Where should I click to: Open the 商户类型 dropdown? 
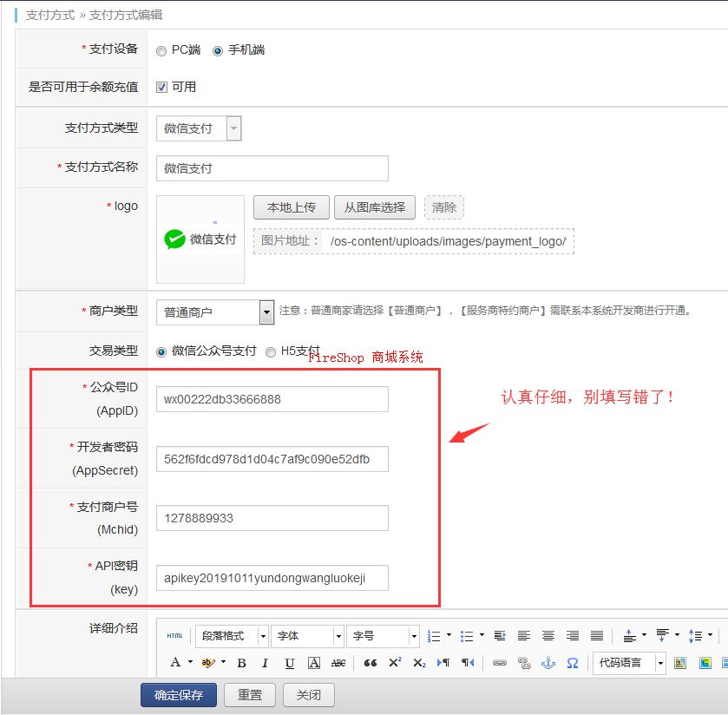point(215,312)
